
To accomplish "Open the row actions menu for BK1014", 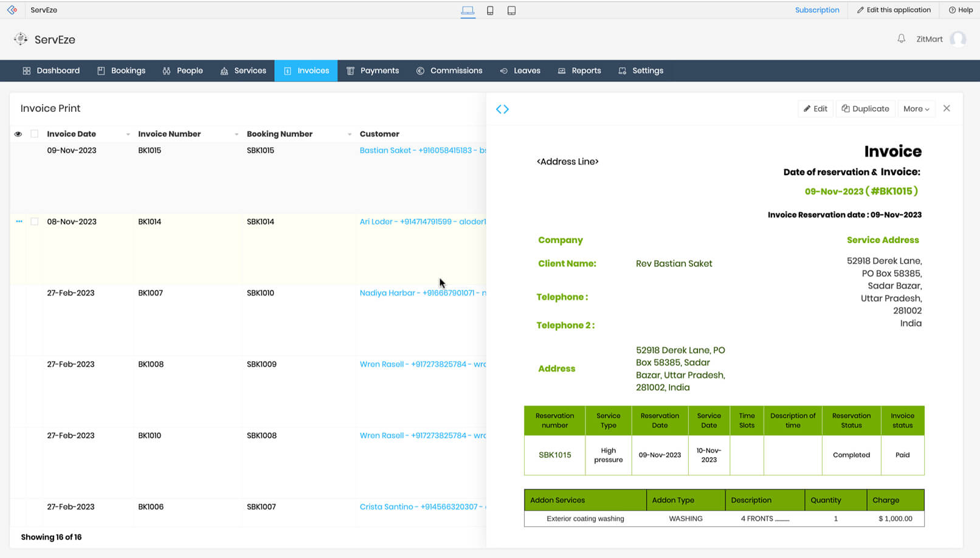I will [x=18, y=221].
